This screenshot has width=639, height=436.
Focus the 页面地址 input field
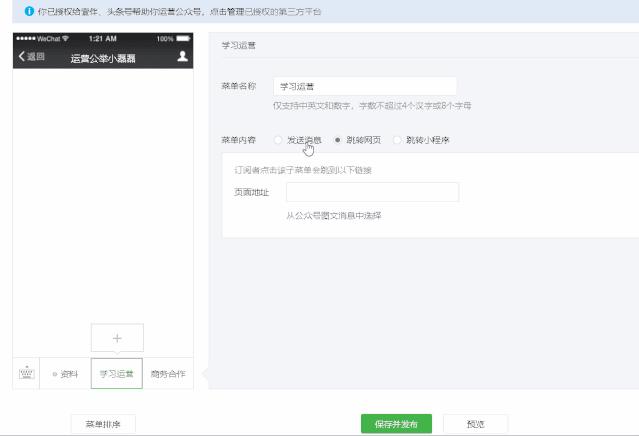(372, 192)
